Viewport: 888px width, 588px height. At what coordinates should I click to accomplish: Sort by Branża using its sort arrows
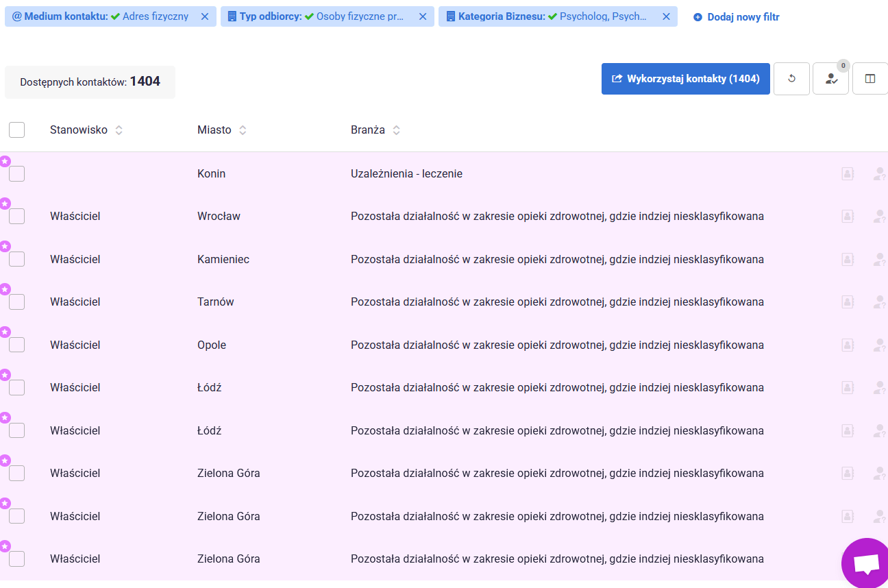click(x=396, y=130)
